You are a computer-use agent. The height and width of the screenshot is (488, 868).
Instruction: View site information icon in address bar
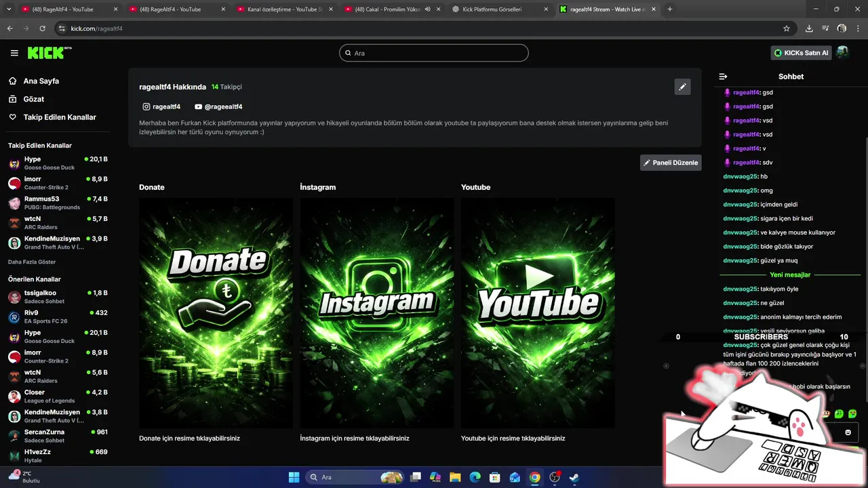point(62,28)
